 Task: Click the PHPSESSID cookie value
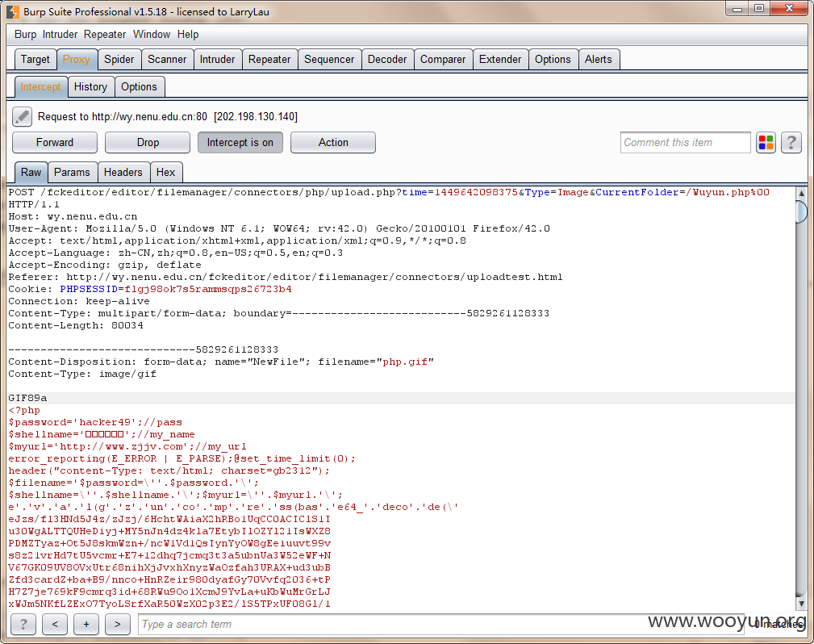point(208,289)
